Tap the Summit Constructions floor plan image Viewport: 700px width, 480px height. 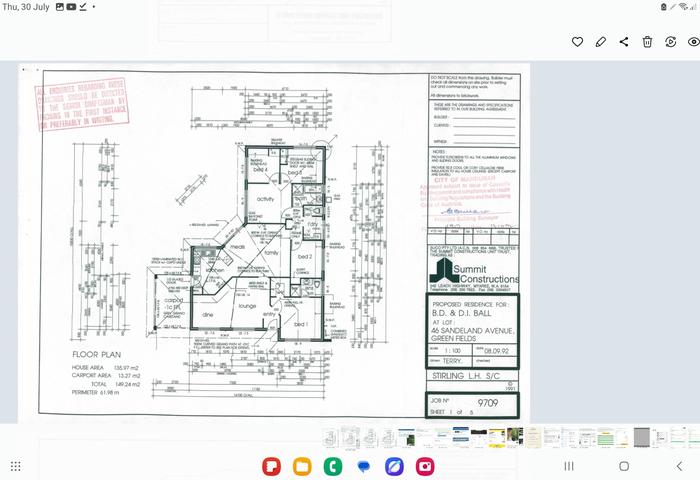(x=274, y=242)
